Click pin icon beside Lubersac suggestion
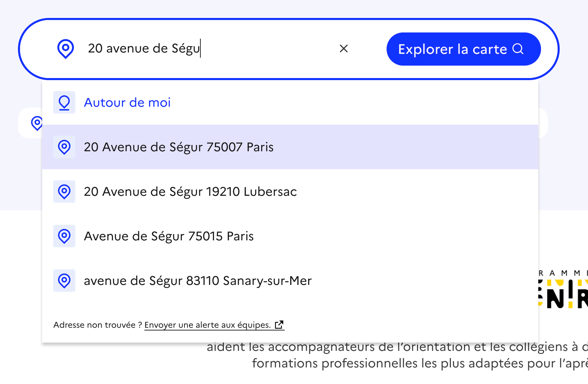Screen dimensions: 588x384 pos(64,192)
